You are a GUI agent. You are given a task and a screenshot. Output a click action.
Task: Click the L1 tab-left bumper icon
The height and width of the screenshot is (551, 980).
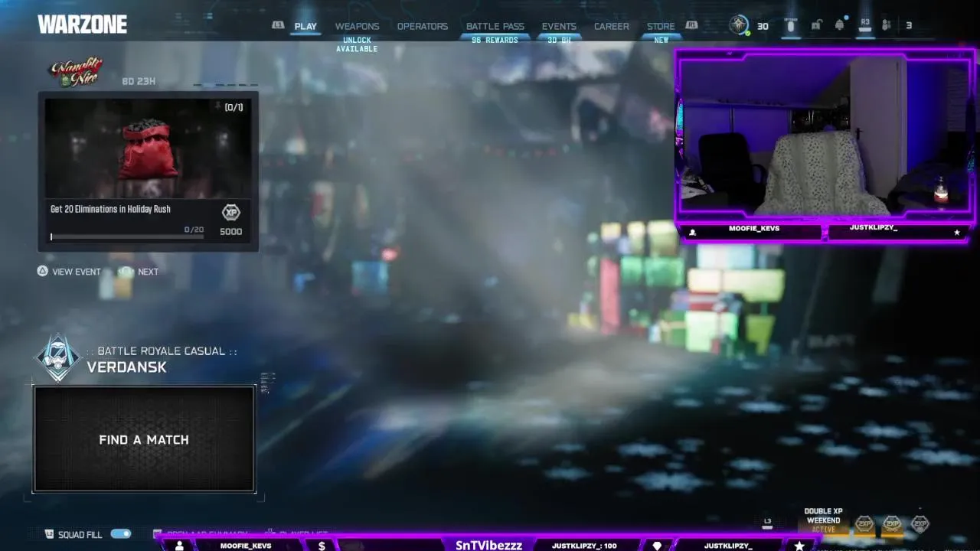click(278, 25)
